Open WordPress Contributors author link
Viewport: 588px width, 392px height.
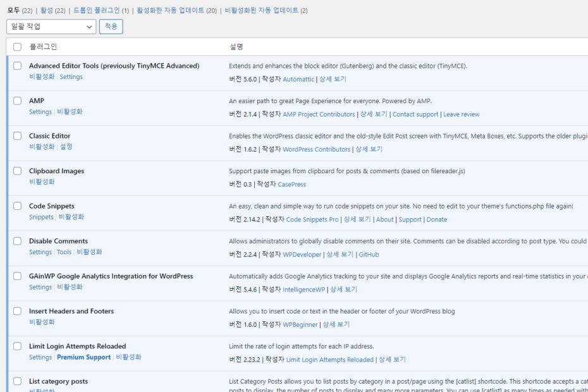[x=317, y=149]
